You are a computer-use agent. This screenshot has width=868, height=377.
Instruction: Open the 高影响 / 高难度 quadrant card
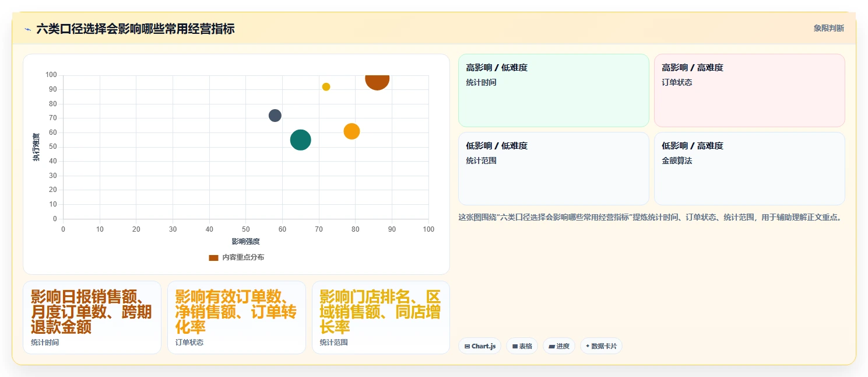point(749,90)
